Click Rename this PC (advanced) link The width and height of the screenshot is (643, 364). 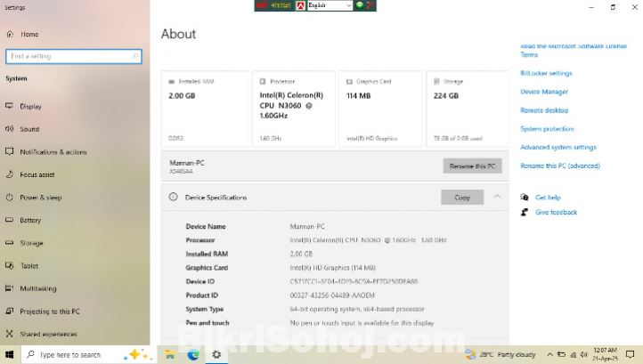click(560, 166)
